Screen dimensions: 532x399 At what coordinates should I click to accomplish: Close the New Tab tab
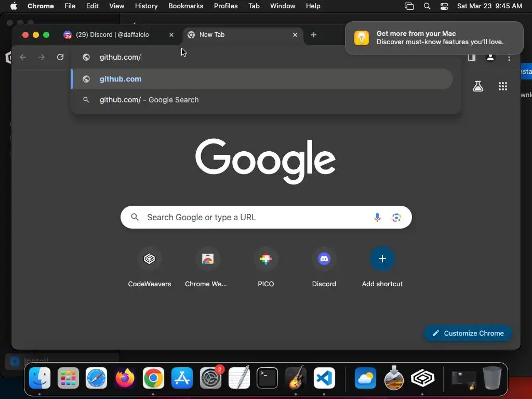pos(295,35)
